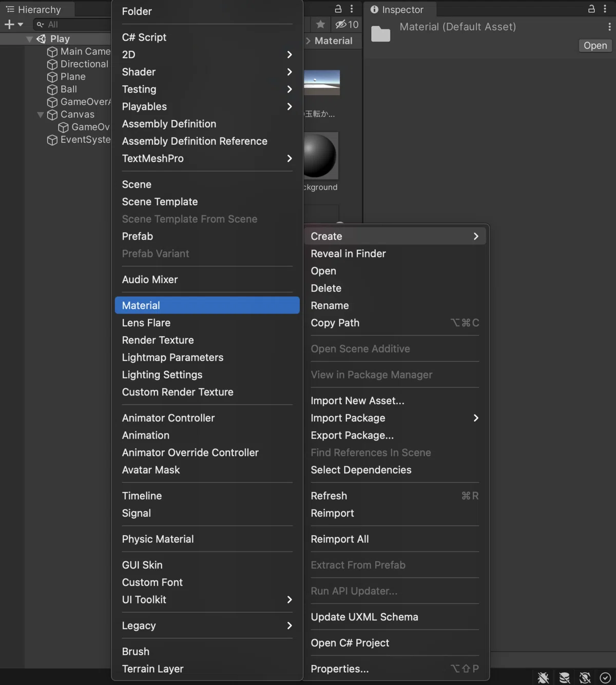Expand the Shader submenu

(x=207, y=72)
